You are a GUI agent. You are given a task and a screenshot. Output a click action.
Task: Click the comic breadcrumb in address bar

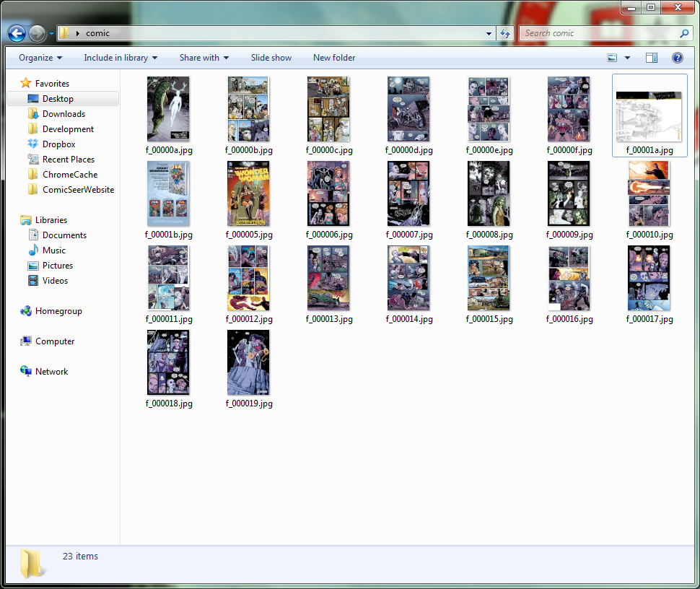coord(97,33)
